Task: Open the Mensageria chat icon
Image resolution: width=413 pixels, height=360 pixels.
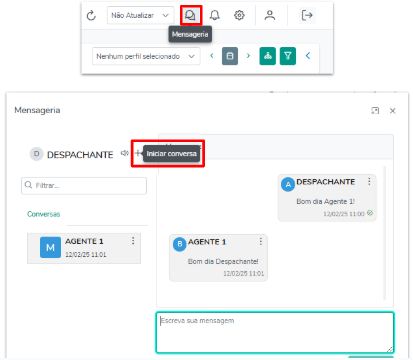Action: tap(191, 15)
